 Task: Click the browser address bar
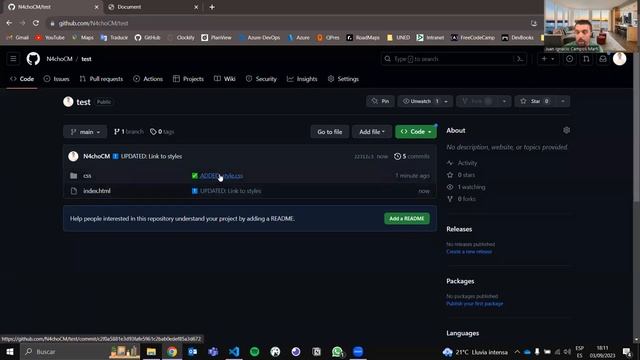tap(286, 23)
